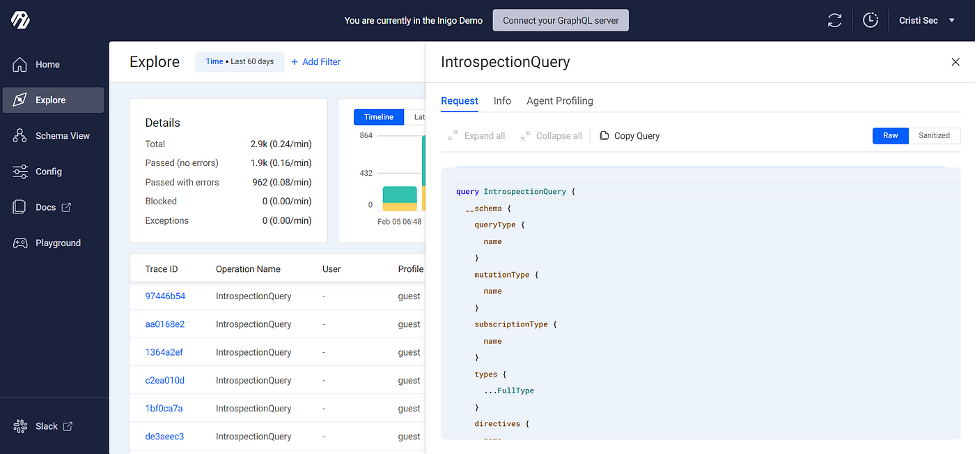Image resolution: width=977 pixels, height=454 pixels.
Task: Switch to Agent Profiling tab
Action: [559, 101]
